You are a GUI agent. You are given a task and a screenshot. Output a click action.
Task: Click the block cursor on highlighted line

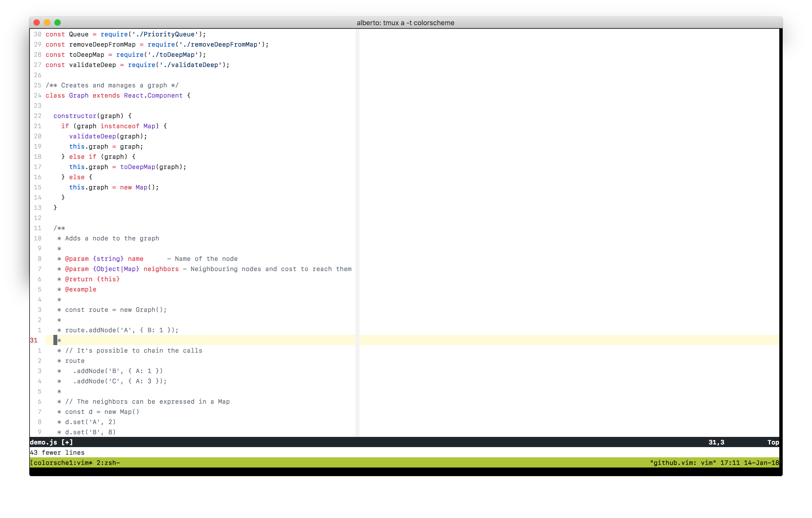pos(55,340)
